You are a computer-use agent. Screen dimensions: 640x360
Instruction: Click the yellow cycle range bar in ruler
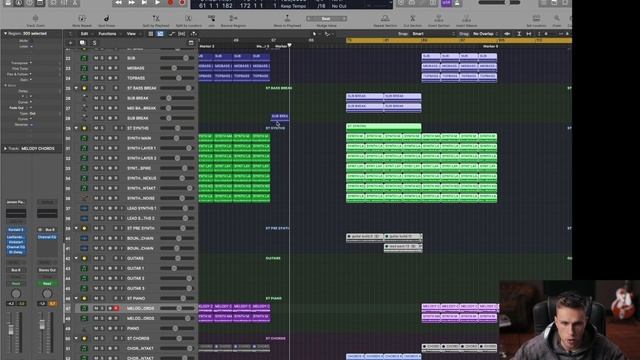click(x=459, y=40)
